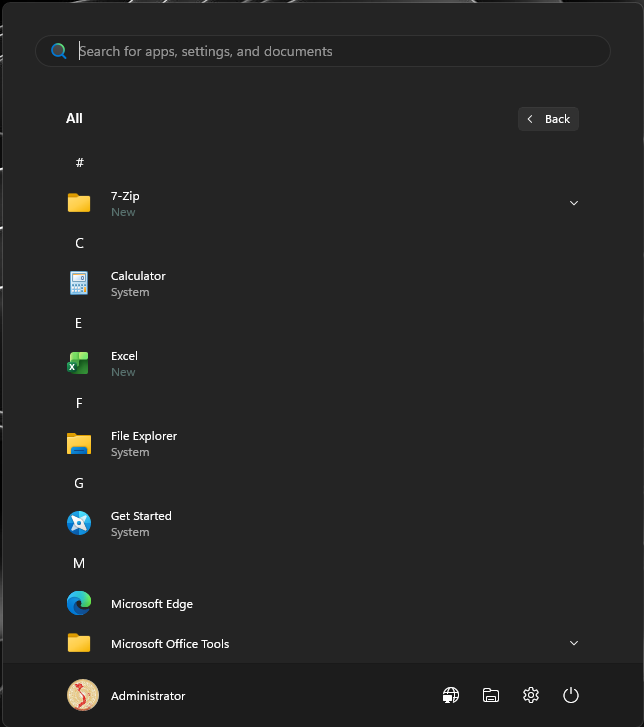This screenshot has width=644, height=727.
Task: Focus the search apps input field
Action: tap(323, 51)
